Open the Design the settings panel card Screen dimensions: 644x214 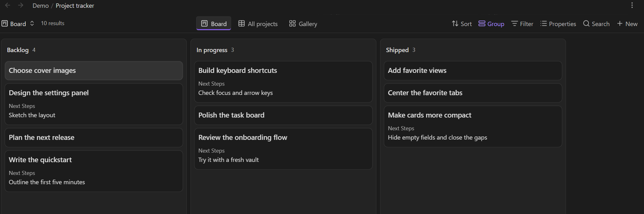pyautogui.click(x=94, y=104)
